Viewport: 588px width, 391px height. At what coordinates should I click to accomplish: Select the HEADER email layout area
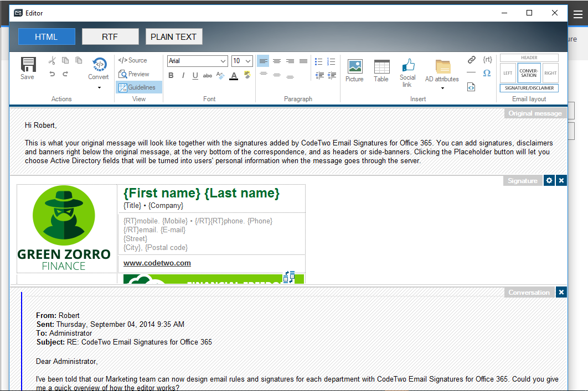coord(529,58)
